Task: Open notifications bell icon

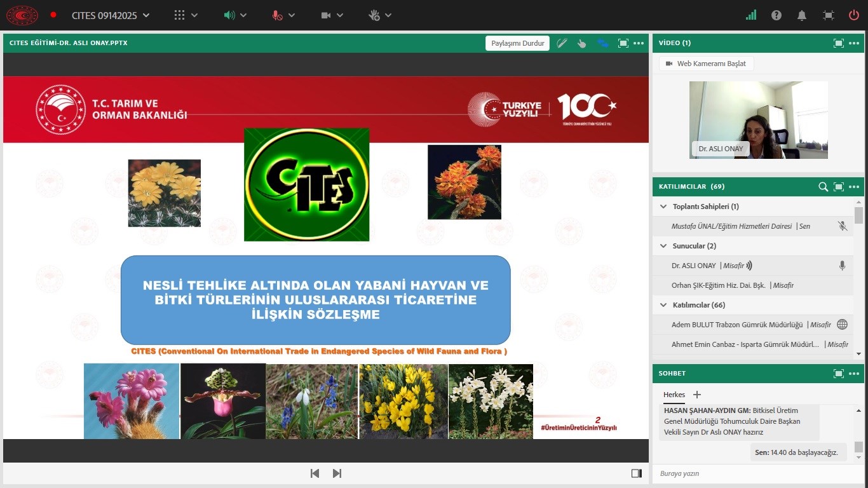Action: coord(802,15)
